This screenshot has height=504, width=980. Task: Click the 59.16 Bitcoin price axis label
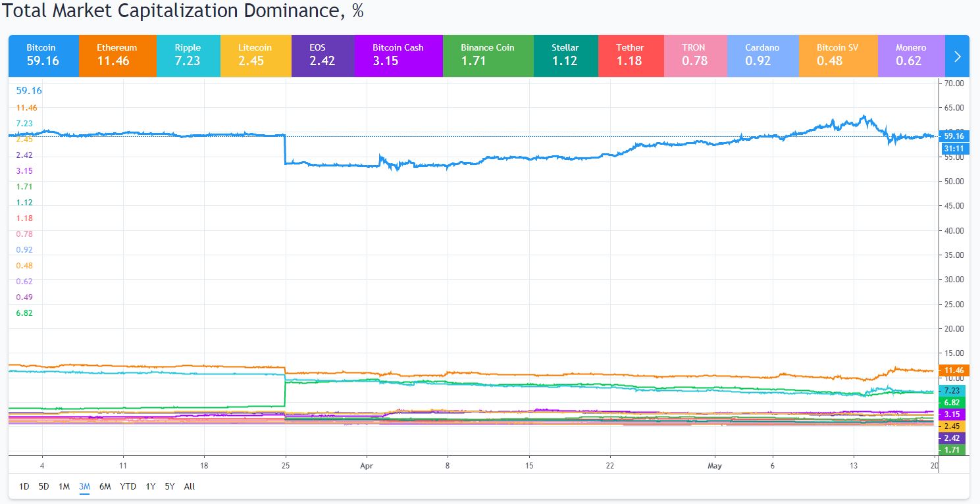point(953,136)
